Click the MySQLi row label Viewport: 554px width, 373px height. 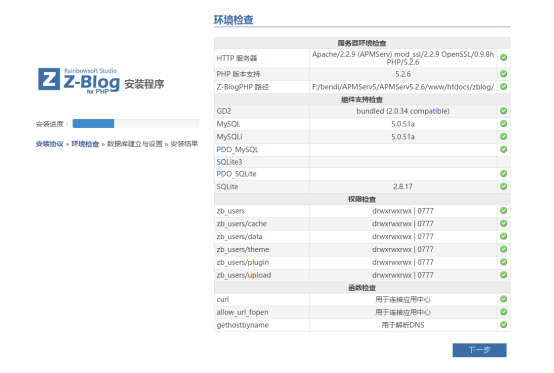point(229,137)
